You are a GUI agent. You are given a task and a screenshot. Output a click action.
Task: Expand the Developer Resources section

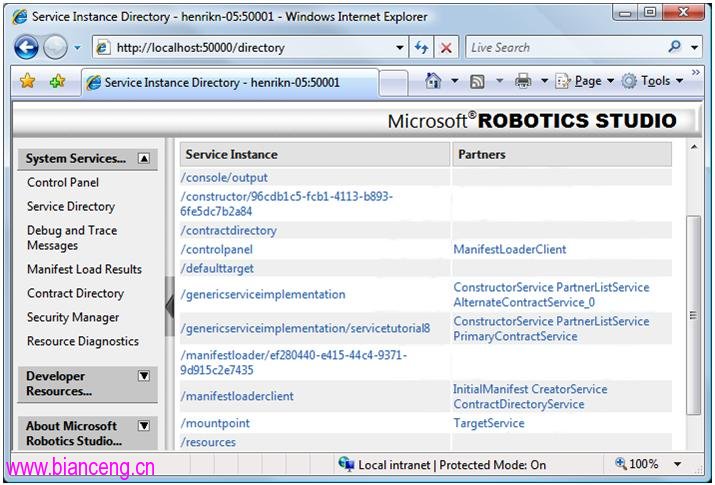pyautogui.click(x=144, y=376)
